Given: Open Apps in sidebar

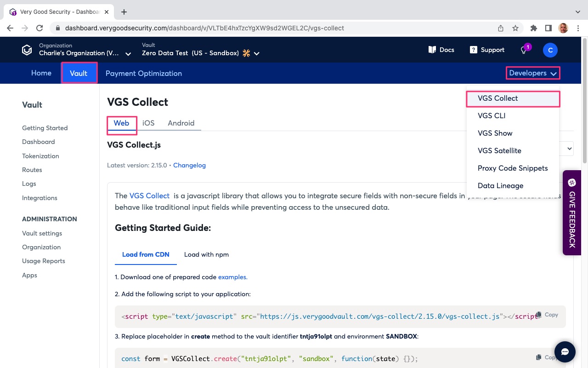Looking at the screenshot, I should click(29, 276).
